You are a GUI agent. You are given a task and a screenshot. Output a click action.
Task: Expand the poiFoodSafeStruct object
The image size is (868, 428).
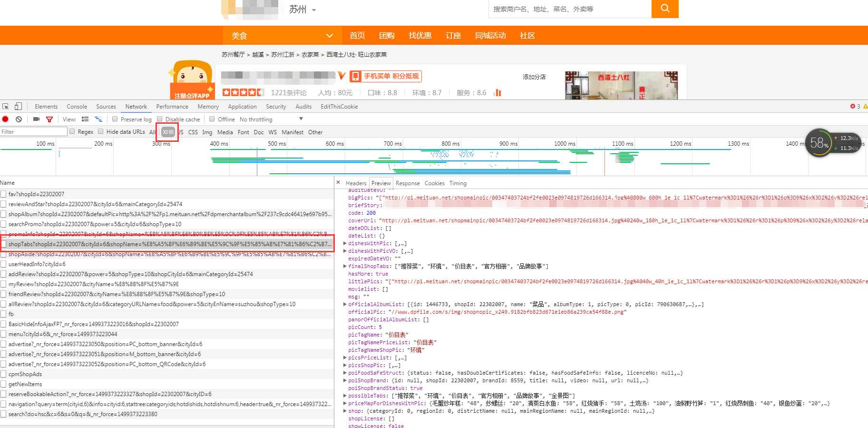[345, 373]
